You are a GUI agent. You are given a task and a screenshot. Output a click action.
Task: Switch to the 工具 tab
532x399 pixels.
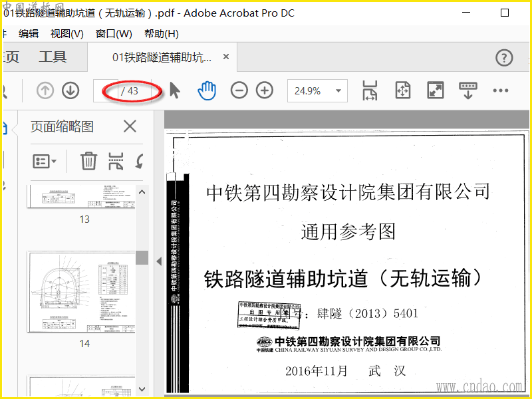[53, 57]
